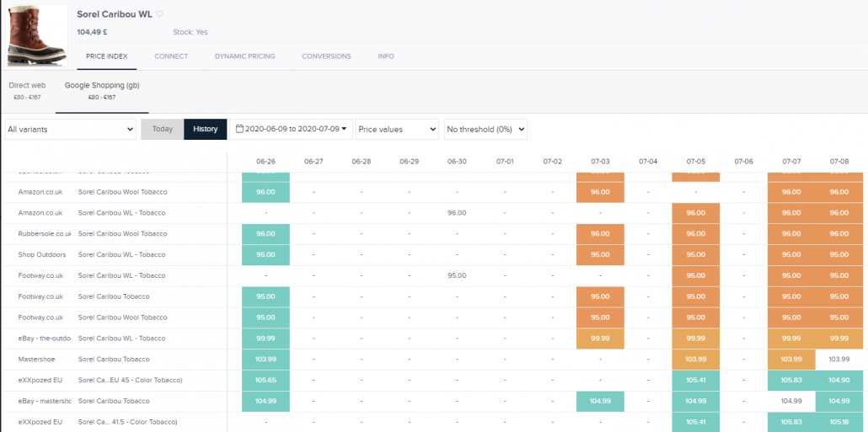Switch to the History view
Image resolution: width=868 pixels, height=432 pixels.
(x=205, y=129)
